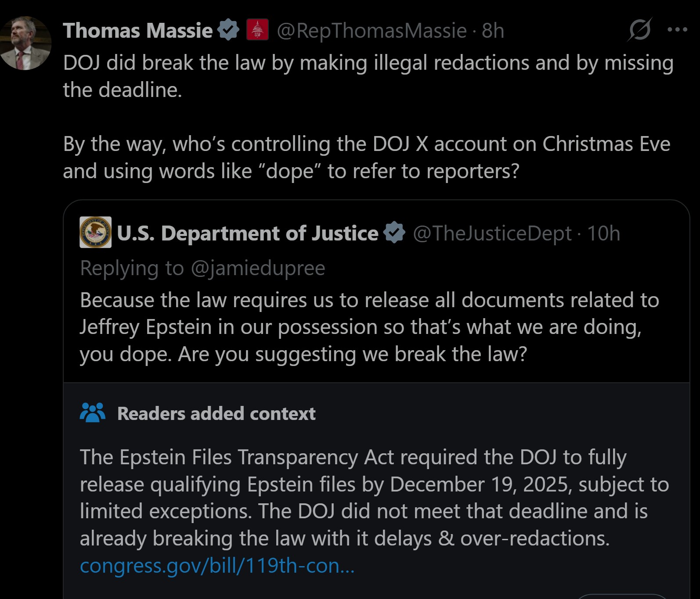This screenshot has width=700, height=599.
Task: Open the 8h post timestamp
Action: [493, 31]
